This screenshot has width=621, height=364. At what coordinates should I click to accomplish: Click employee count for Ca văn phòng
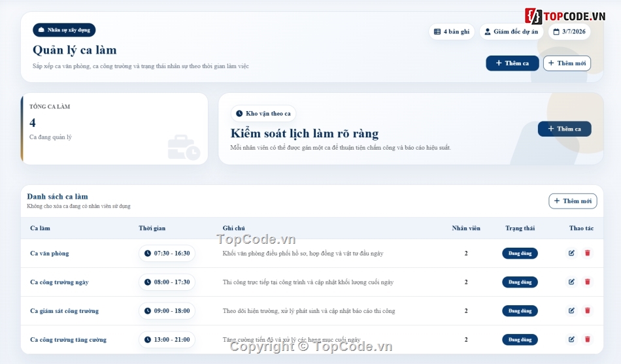pyautogui.click(x=466, y=254)
